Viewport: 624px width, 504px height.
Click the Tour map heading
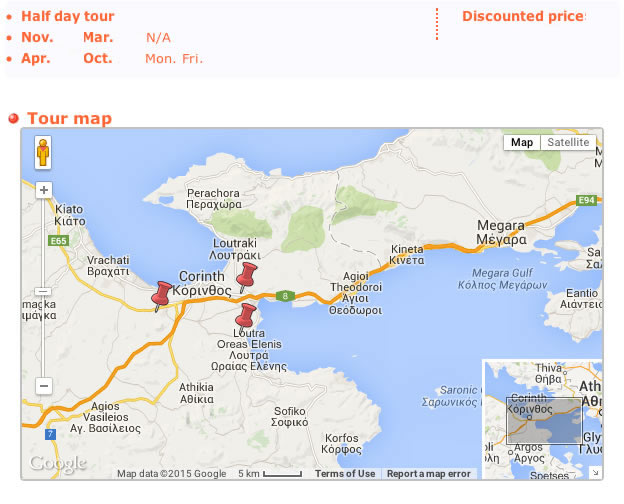point(69,118)
